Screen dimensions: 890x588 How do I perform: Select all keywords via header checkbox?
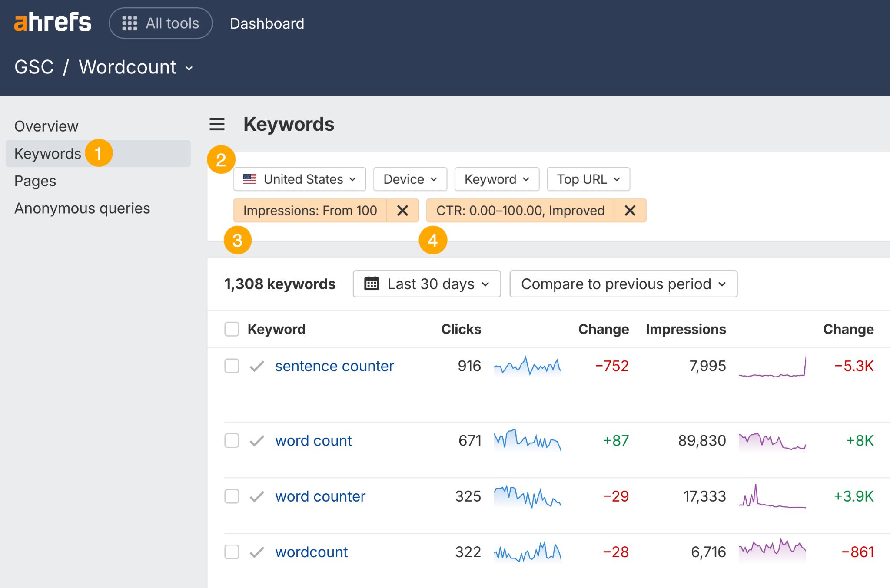(231, 329)
